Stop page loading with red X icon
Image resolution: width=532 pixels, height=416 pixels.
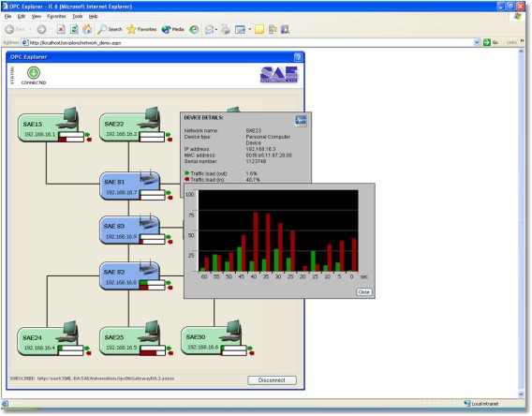61,30
